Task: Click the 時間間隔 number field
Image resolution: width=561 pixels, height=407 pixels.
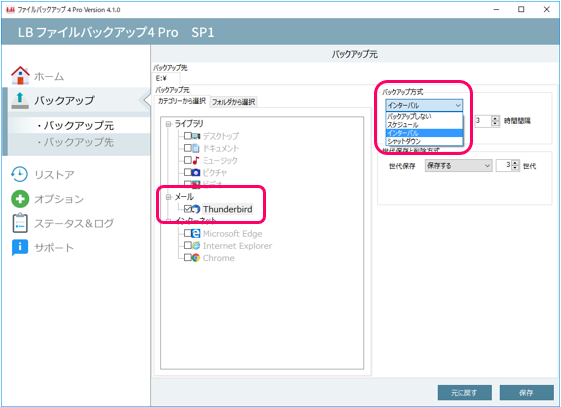Action: 483,121
